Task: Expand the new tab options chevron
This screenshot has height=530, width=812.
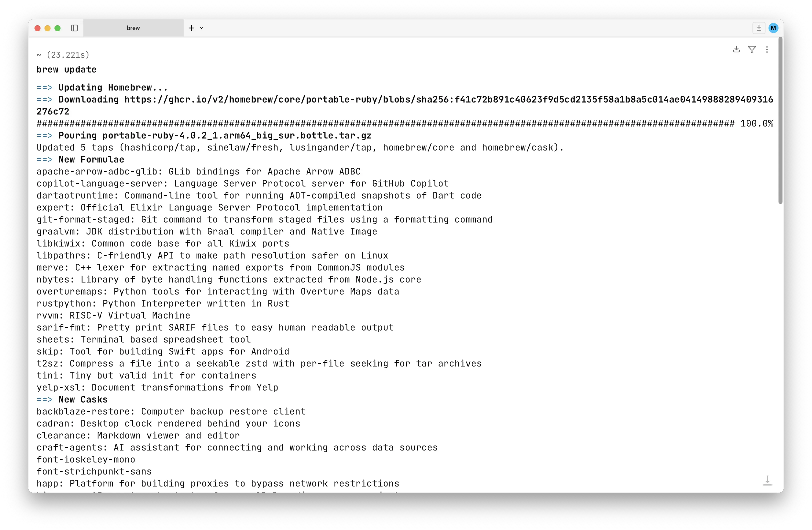Action: (x=202, y=28)
